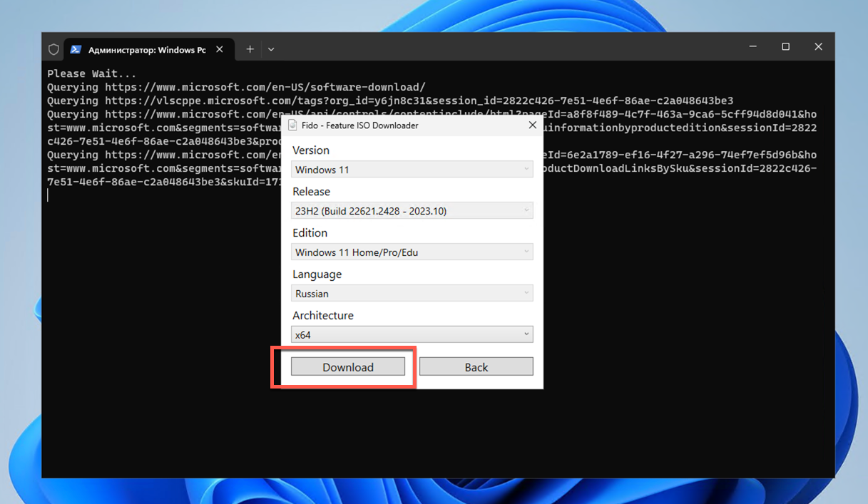Image resolution: width=868 pixels, height=504 pixels.
Task: Close the Fido Feature ISO Downloader dialog
Action: 532,125
